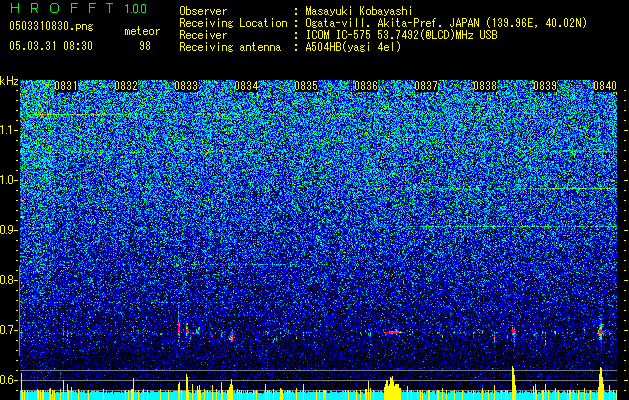Viewport: 629px width, 400px height.
Task: Click the ICOM IC-575 receiver description
Action: coord(401,35)
